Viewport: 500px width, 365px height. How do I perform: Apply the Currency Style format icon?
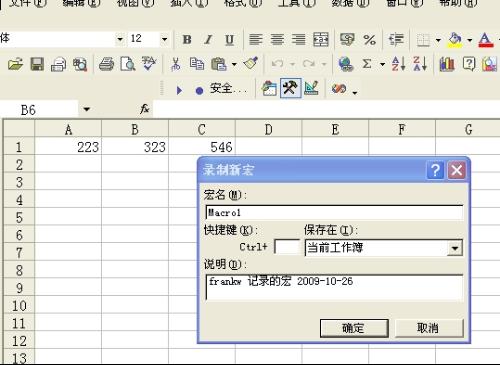pyautogui.click(x=347, y=39)
